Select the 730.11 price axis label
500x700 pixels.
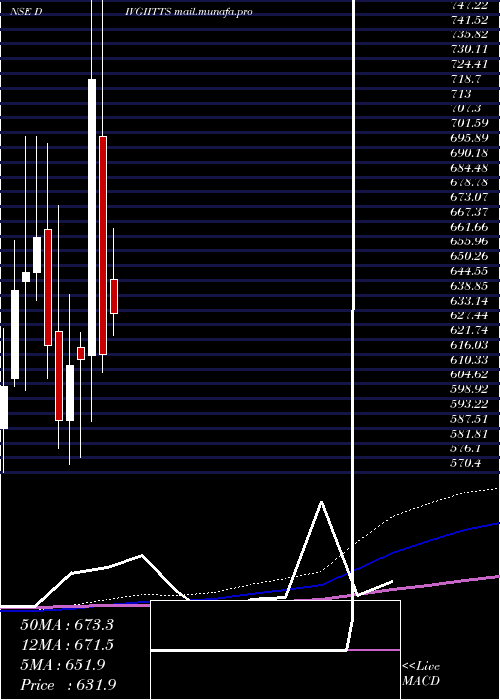pyautogui.click(x=469, y=49)
